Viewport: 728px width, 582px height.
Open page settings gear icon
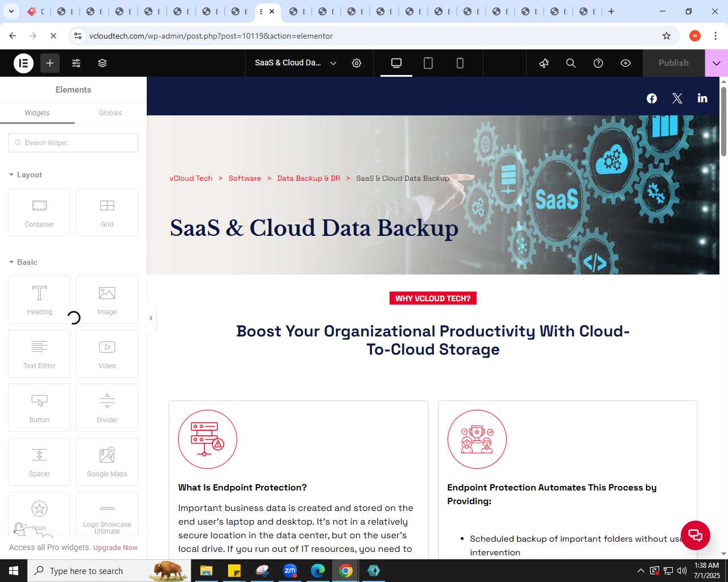357,63
